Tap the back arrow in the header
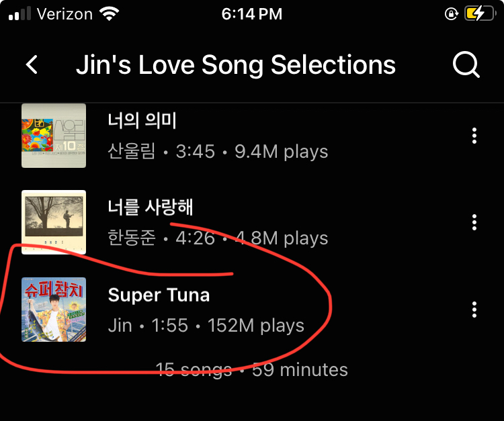The width and height of the screenshot is (504, 421). pos(32,65)
